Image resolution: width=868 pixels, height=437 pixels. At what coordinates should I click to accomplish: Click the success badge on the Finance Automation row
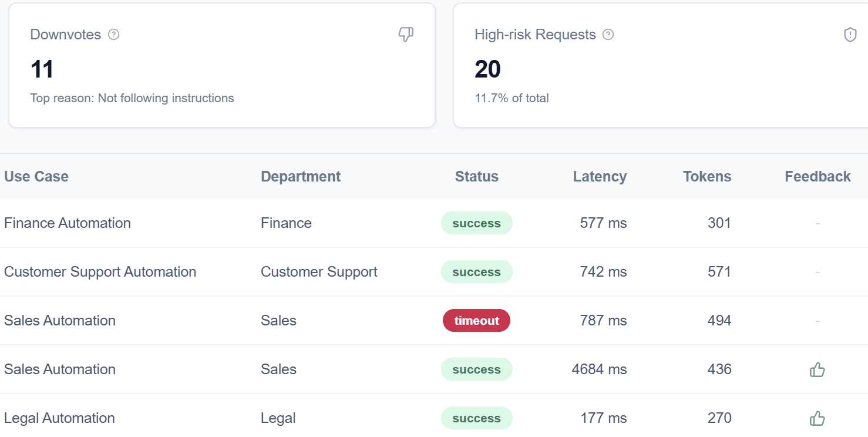[x=476, y=223]
